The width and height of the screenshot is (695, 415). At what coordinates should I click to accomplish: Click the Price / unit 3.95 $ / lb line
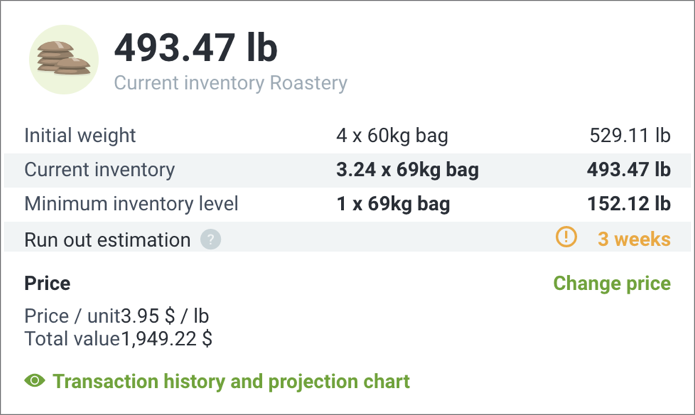click(x=117, y=316)
